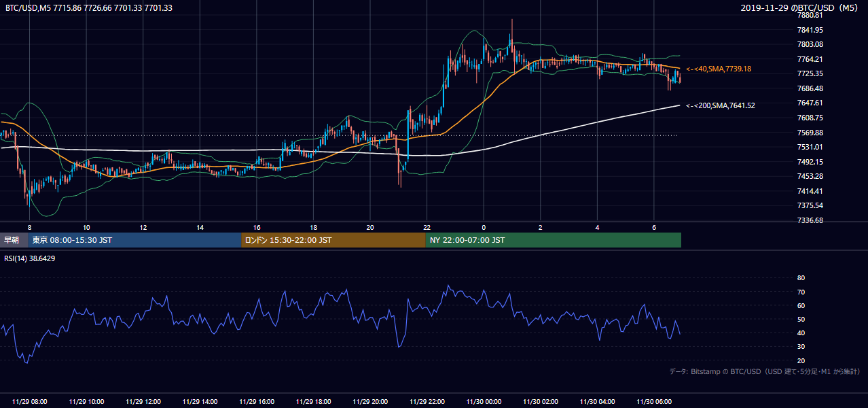
Task: Click the 11/30 00:00 time label
Action: pos(484,401)
